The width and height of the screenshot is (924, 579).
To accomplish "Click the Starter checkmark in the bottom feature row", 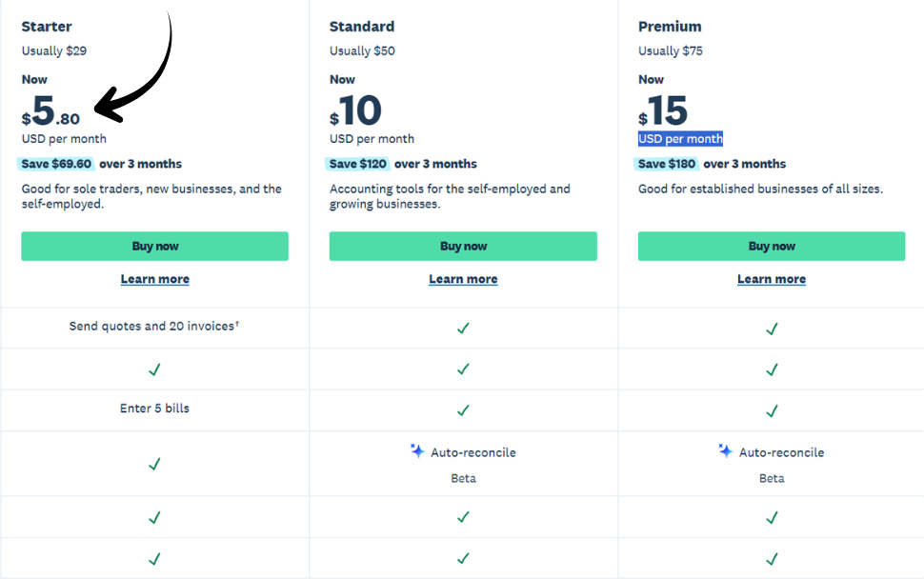I will tap(154, 559).
